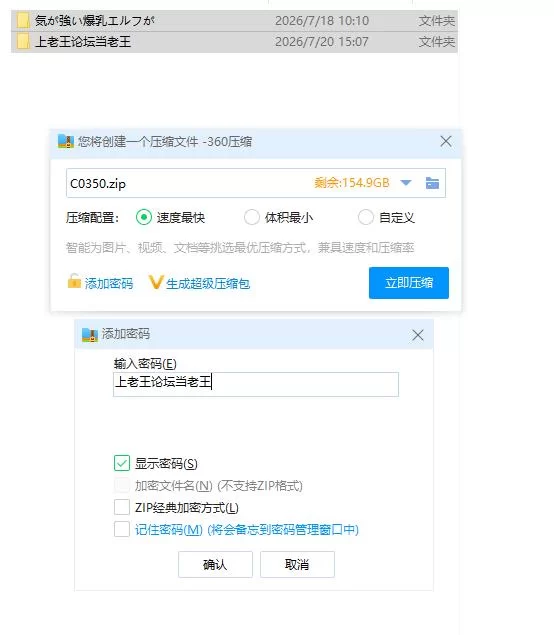Click the 剩余:154.9GB free space label

pyautogui.click(x=352, y=183)
